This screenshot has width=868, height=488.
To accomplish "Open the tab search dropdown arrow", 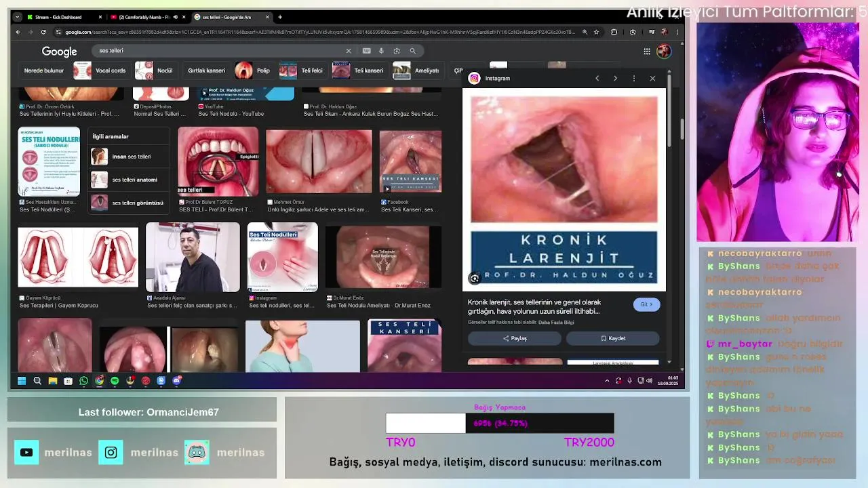I will click(x=17, y=17).
